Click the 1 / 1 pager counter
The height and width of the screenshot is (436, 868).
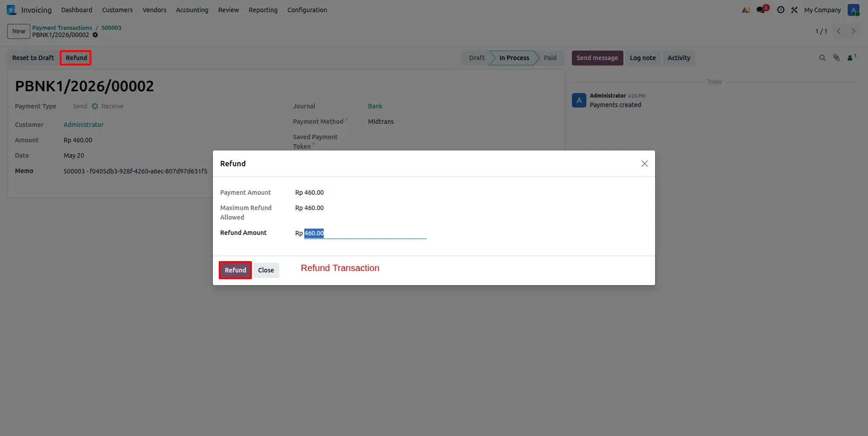pyautogui.click(x=821, y=31)
